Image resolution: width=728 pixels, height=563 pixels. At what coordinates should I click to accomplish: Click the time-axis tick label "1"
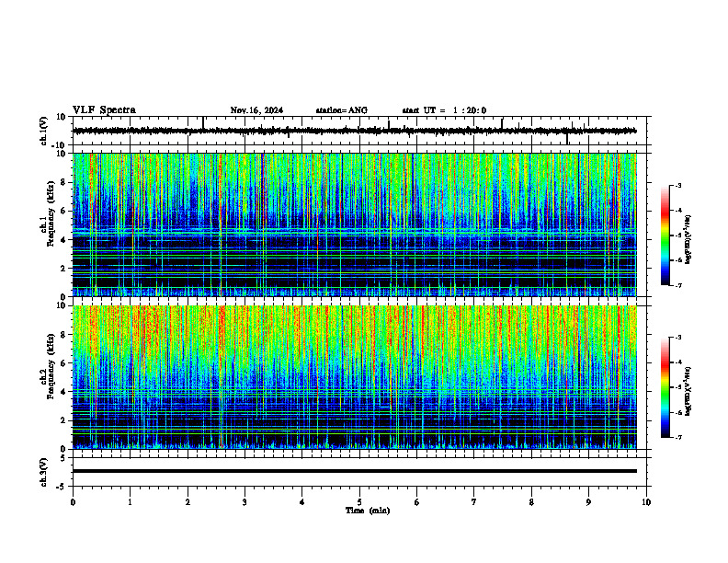tap(131, 502)
